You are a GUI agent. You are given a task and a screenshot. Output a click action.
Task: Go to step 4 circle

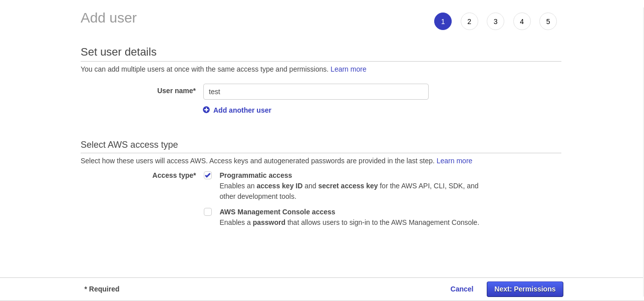(522, 22)
